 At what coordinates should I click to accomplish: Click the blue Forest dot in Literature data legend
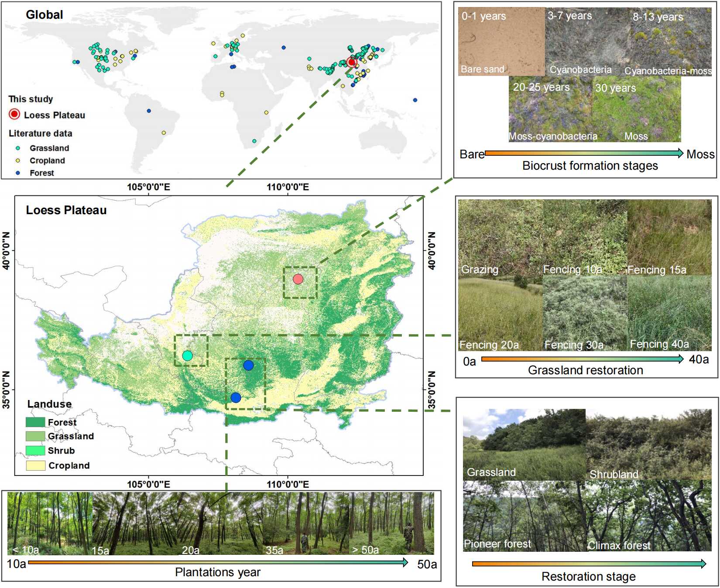point(18,173)
